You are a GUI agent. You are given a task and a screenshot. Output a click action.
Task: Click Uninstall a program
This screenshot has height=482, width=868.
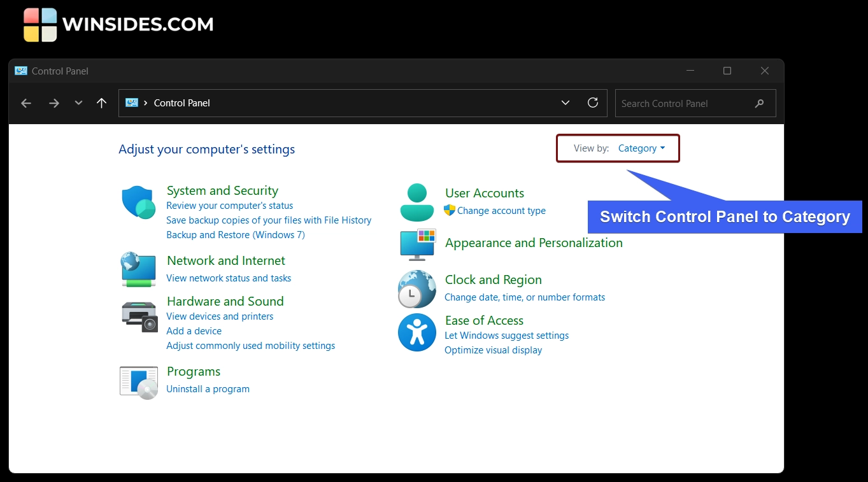208,388
